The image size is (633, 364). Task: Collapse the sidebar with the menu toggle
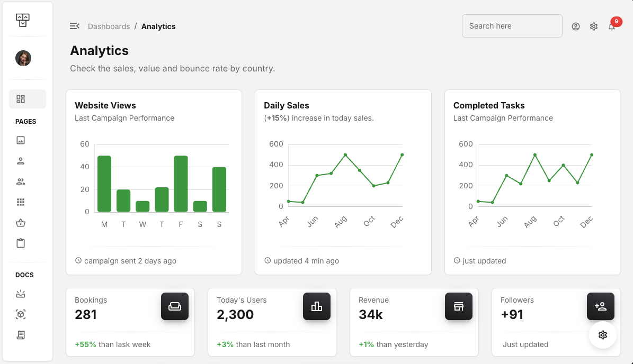(75, 26)
